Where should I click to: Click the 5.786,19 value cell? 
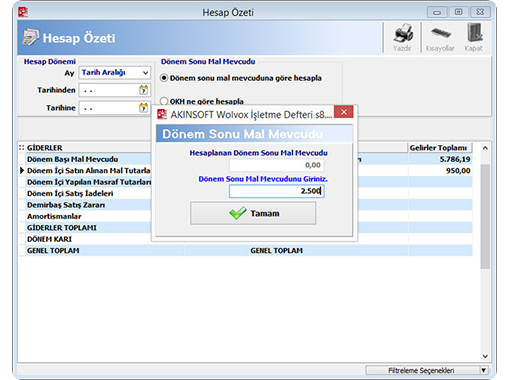(x=440, y=159)
